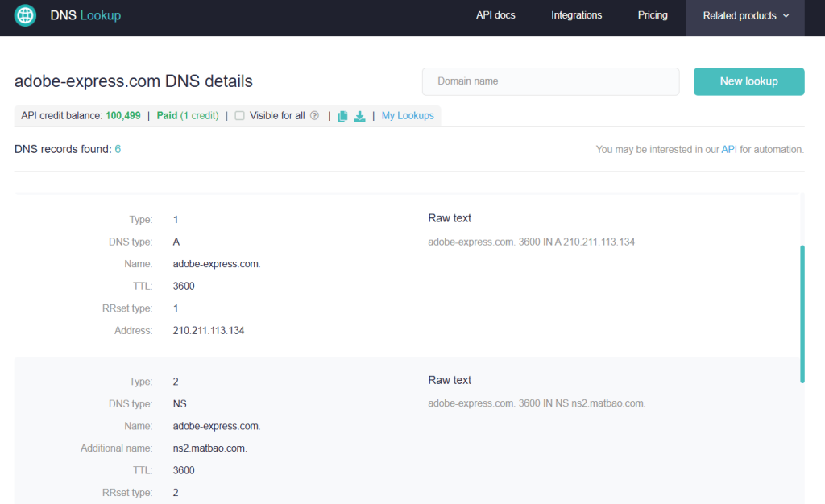
Task: Copy the lookup results with the copy icon
Action: [342, 116]
